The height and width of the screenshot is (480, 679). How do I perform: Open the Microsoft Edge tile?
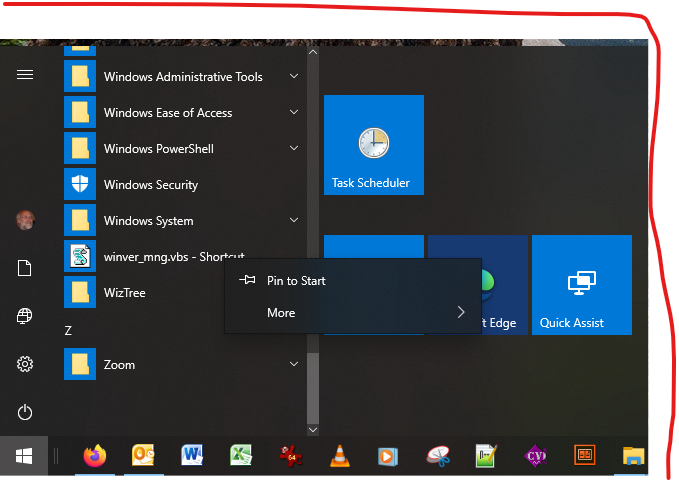(x=504, y=285)
